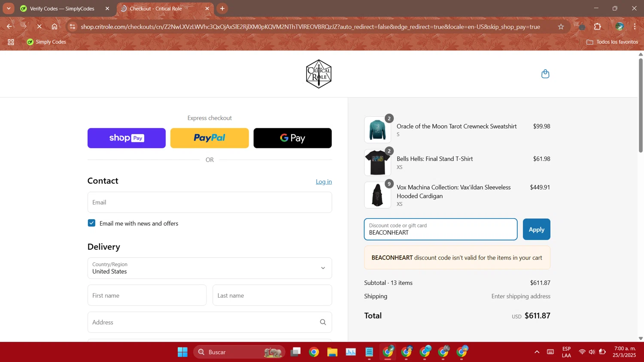Open the Chrome profile avatar
This screenshot has height=362, width=644.
(x=619, y=27)
